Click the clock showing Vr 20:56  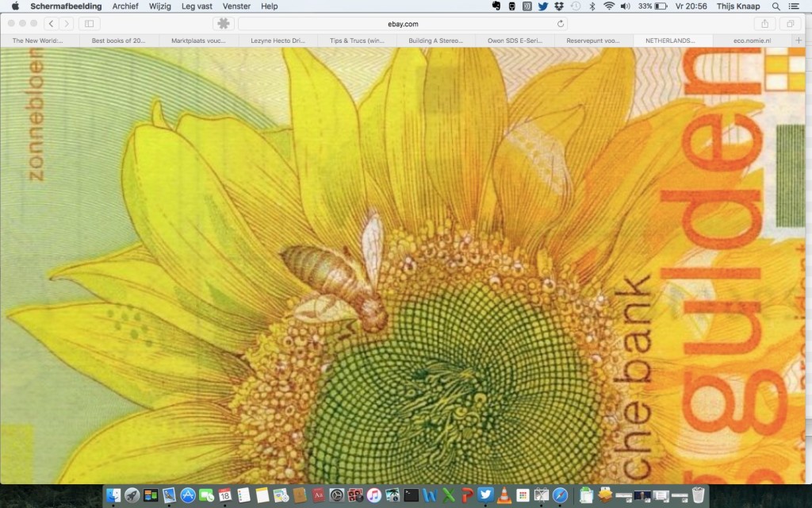point(691,6)
